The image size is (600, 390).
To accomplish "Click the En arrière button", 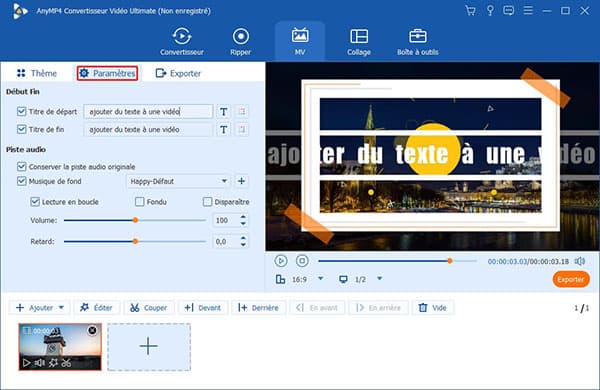I will (x=378, y=307).
